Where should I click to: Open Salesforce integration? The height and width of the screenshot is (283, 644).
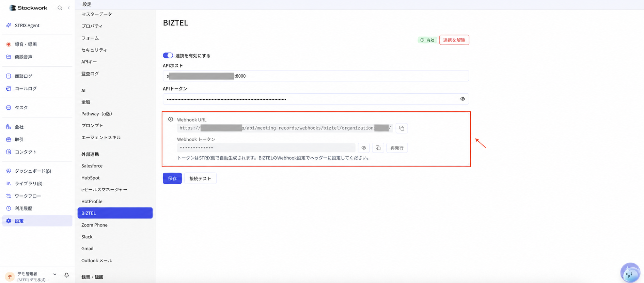pos(115,166)
